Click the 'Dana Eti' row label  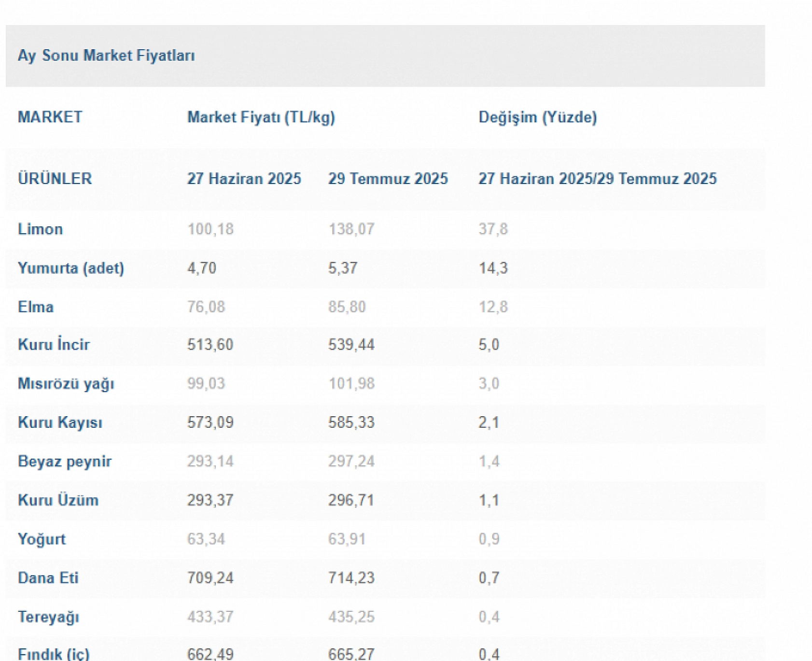coord(48,578)
